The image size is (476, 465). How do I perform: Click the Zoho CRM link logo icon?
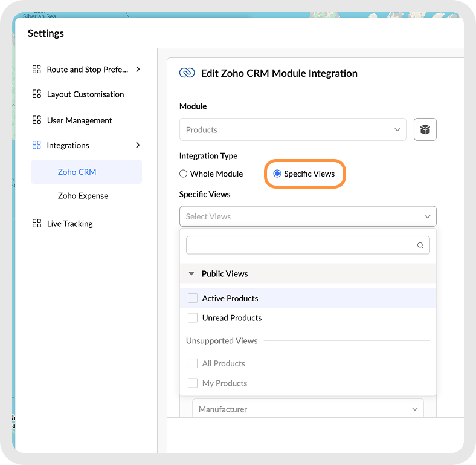[x=187, y=73]
